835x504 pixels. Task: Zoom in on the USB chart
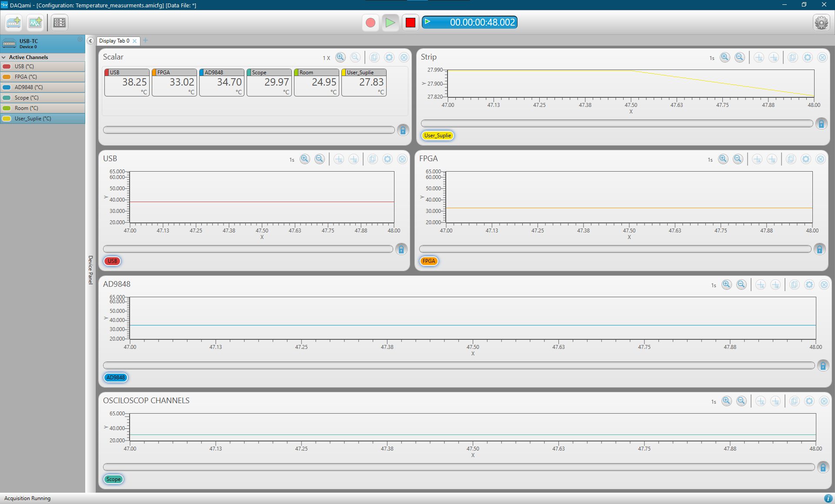click(x=305, y=159)
